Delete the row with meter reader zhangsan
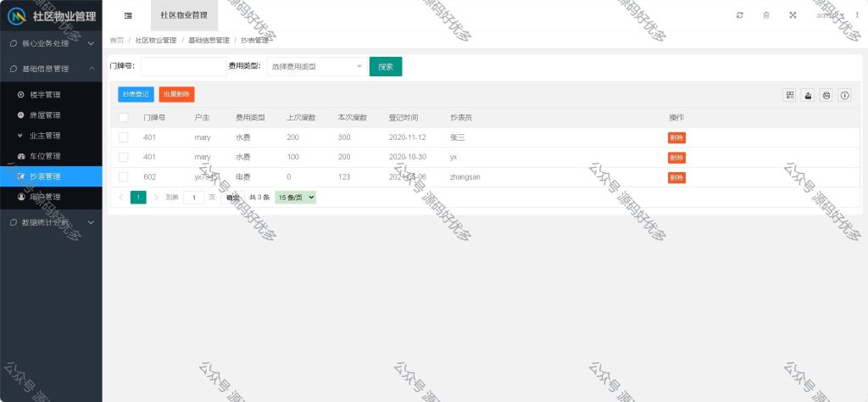 point(676,178)
